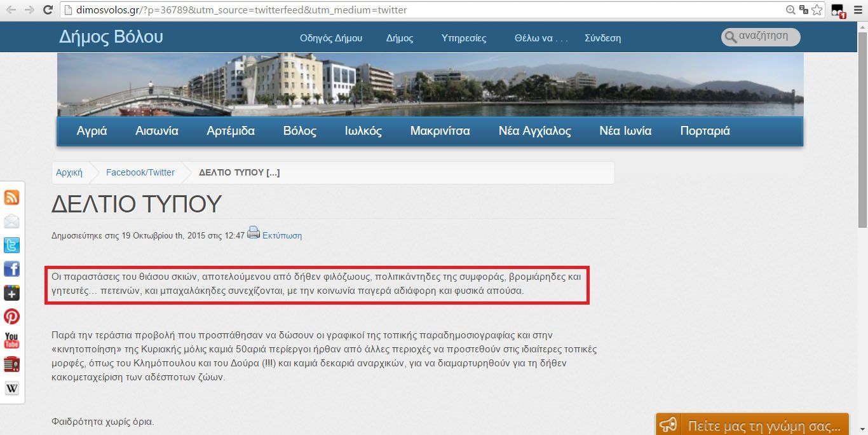The width and height of the screenshot is (868, 435).
Task: Select the Αρτέμιδα tab
Action: point(231,131)
